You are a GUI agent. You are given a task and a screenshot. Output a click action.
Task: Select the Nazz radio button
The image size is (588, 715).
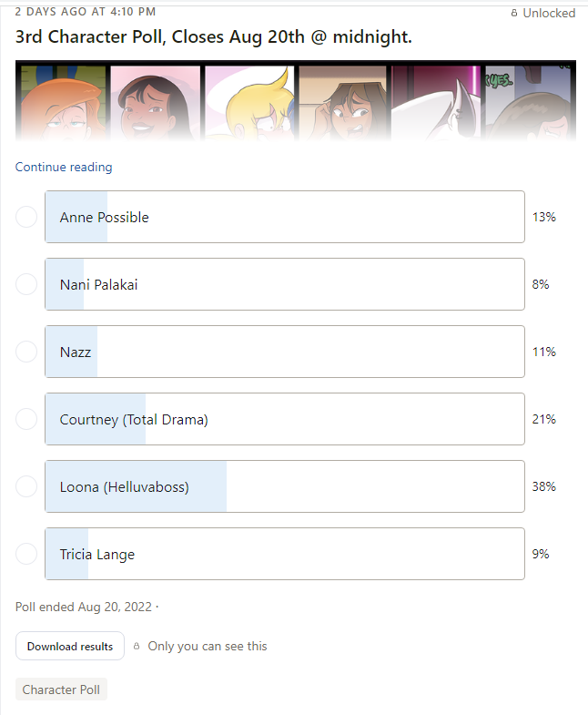(26, 352)
